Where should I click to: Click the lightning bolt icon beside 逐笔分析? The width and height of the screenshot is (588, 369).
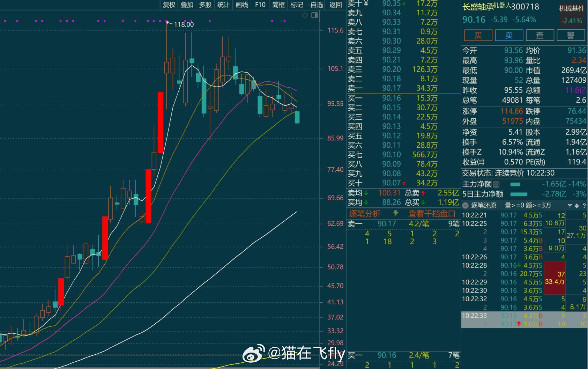click(396, 213)
